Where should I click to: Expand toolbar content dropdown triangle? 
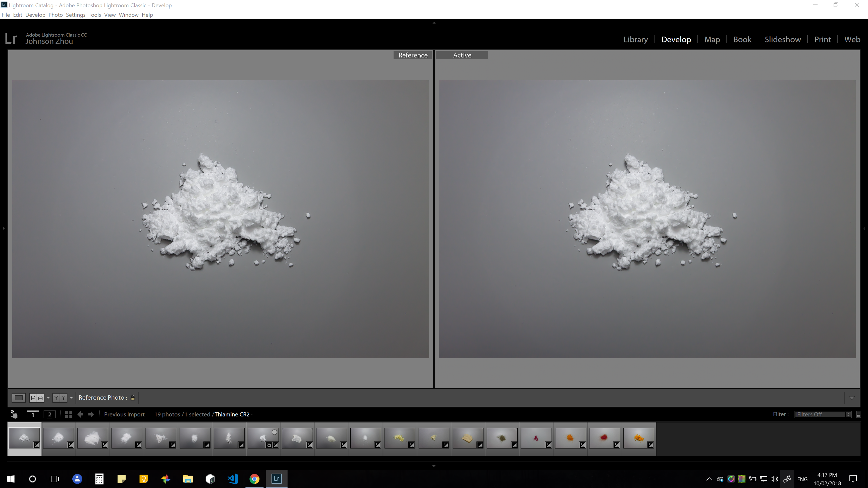pos(852,398)
